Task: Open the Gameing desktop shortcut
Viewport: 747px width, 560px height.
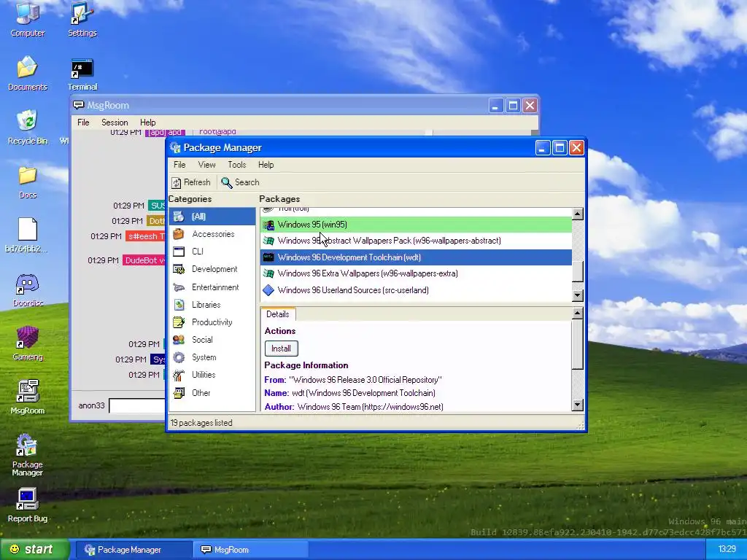Action: (x=27, y=343)
